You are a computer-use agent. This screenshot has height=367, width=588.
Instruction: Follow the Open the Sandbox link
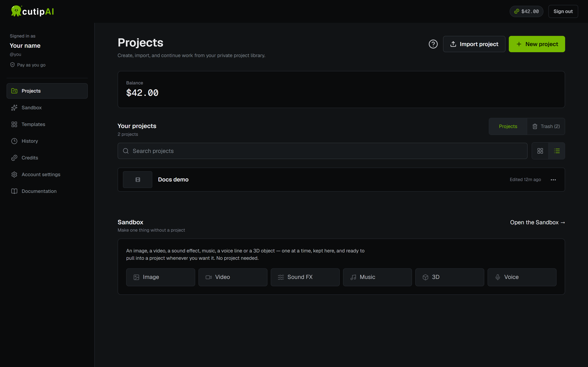click(x=537, y=222)
